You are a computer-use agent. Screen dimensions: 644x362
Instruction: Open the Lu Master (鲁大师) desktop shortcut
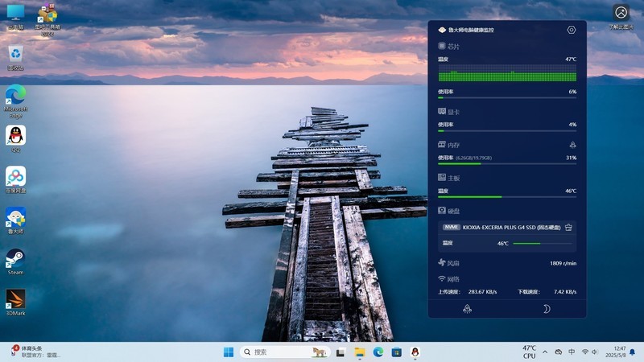15,217
